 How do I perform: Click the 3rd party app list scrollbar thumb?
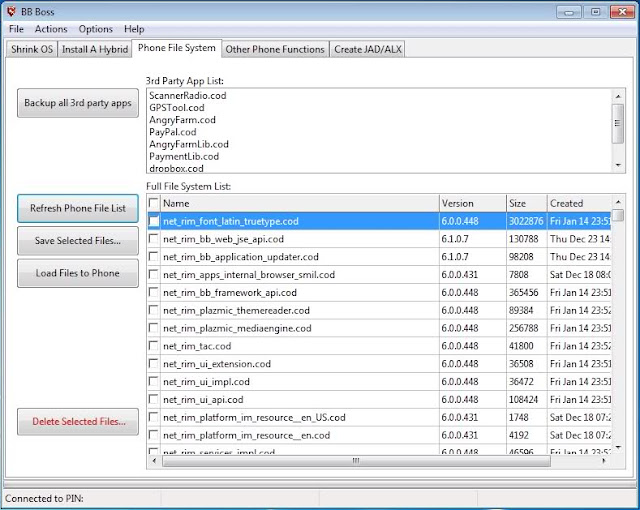618,123
